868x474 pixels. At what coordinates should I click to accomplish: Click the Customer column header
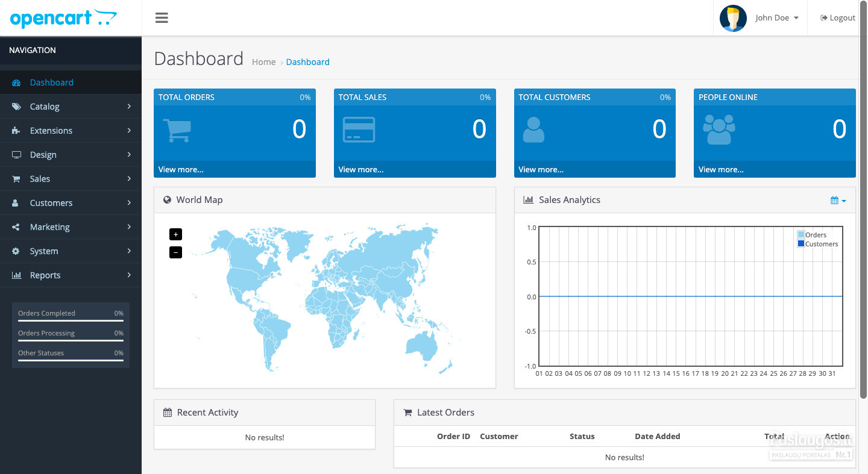(499, 436)
